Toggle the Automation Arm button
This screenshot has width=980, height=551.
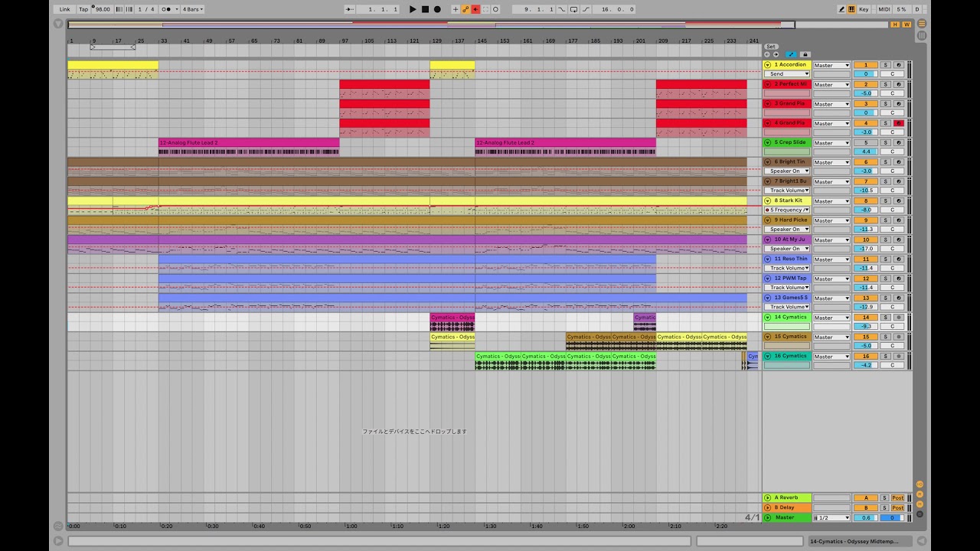(x=465, y=9)
